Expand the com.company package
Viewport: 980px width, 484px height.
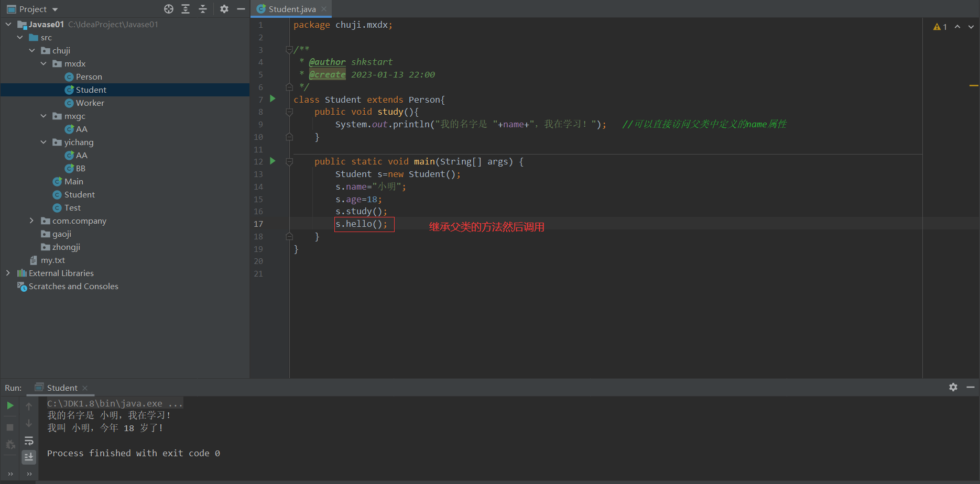click(32, 221)
